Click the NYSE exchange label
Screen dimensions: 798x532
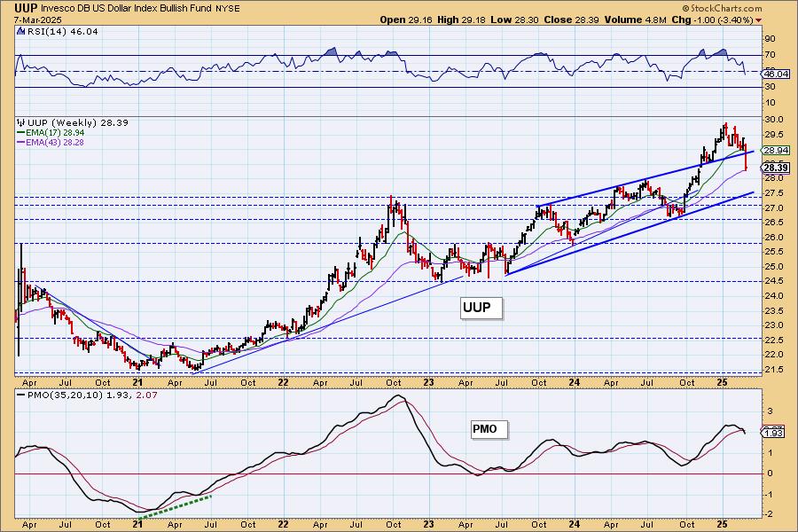(x=228, y=9)
